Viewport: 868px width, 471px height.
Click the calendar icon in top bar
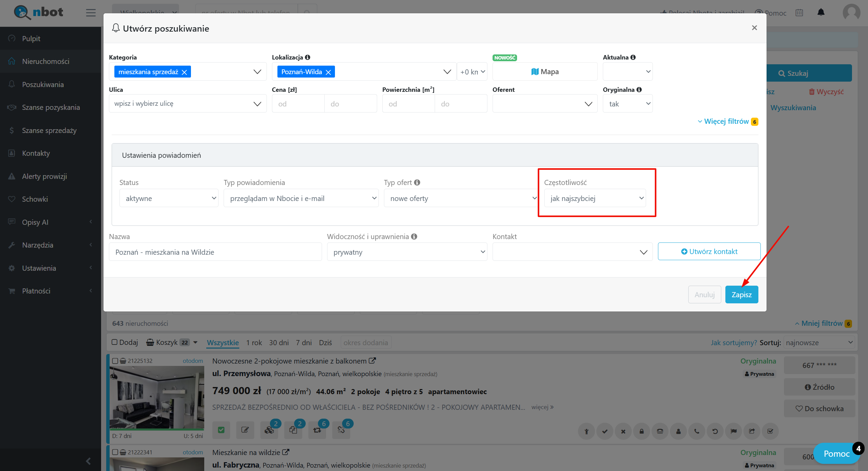coord(799,13)
